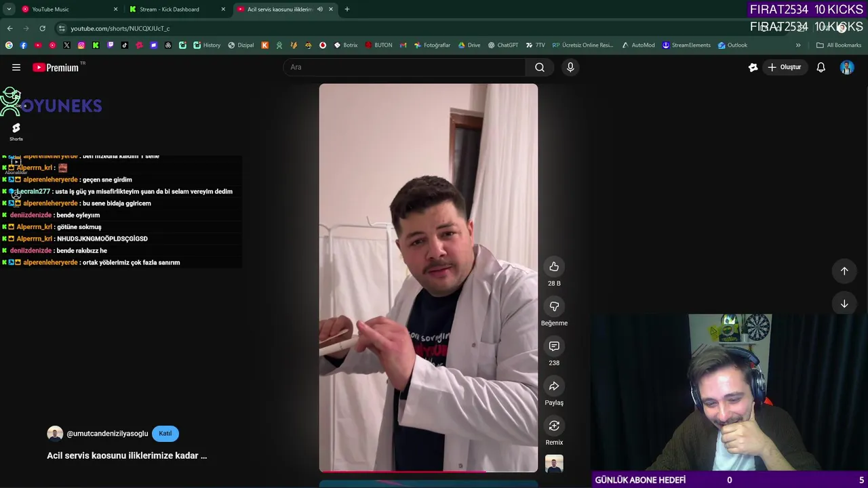Pause the playing Short video
868x488 pixels.
pos(429,278)
